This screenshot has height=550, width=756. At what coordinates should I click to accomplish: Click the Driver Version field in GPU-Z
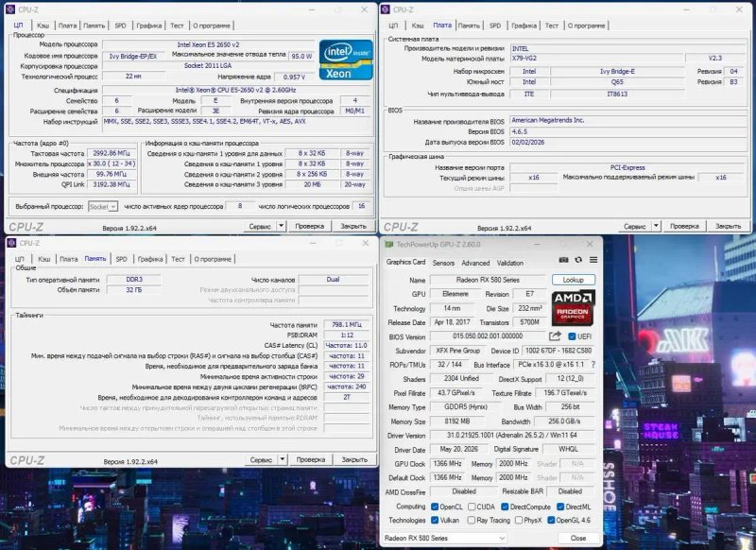pyautogui.click(x=513, y=436)
